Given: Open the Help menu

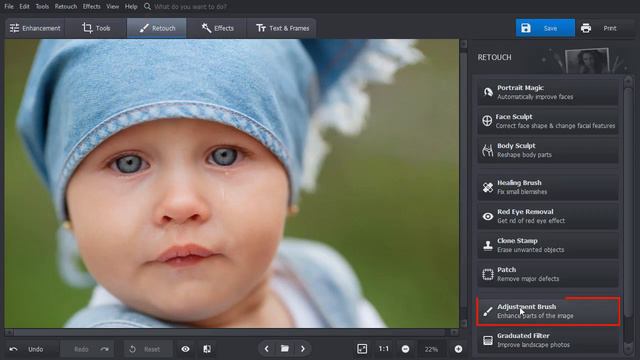Looking at the screenshot, I should tap(131, 7).
